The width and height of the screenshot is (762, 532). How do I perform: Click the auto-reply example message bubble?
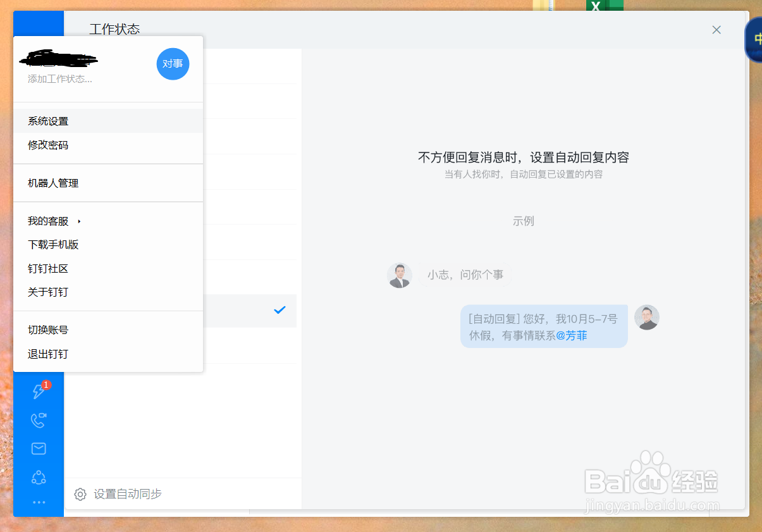tap(544, 326)
